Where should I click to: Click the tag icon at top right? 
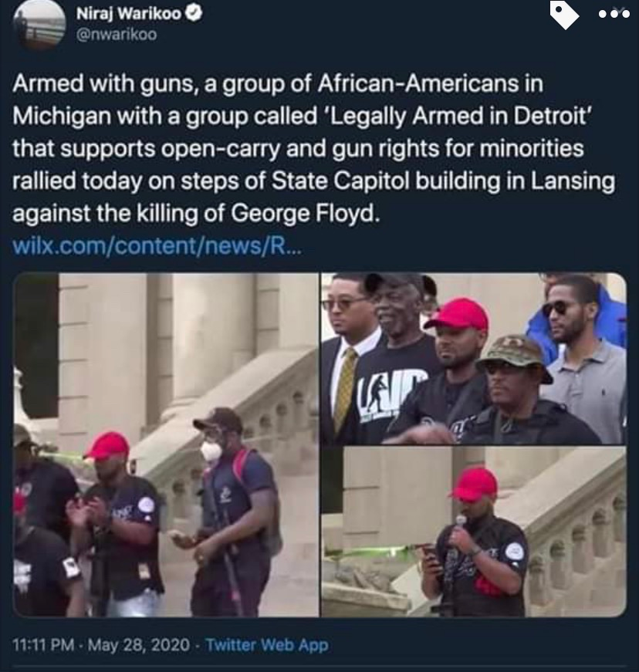(564, 15)
